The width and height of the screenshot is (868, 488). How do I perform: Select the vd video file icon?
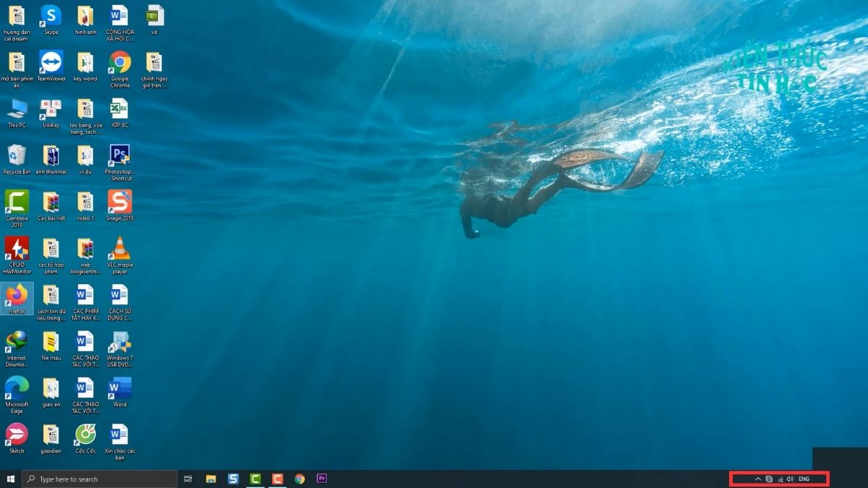click(x=154, y=20)
